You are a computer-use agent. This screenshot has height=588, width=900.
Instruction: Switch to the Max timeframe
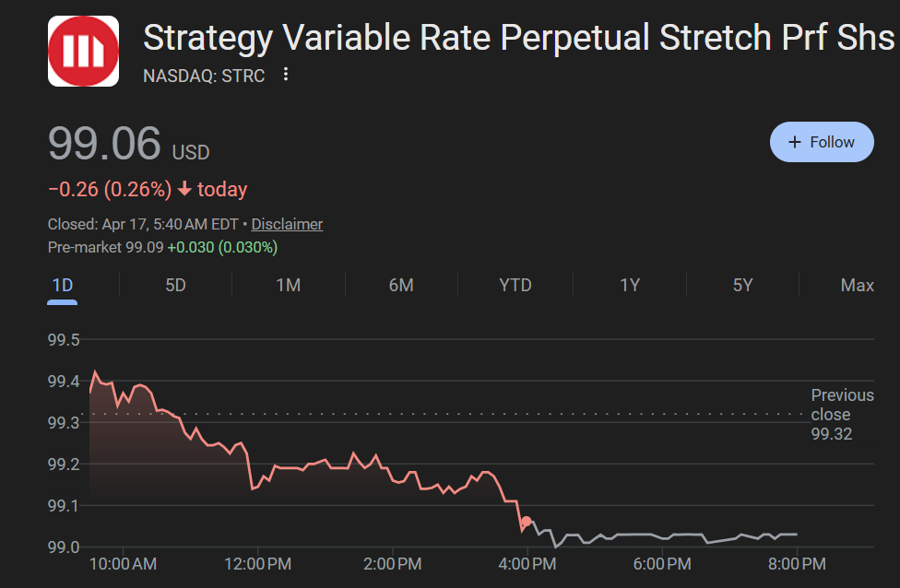click(x=856, y=286)
